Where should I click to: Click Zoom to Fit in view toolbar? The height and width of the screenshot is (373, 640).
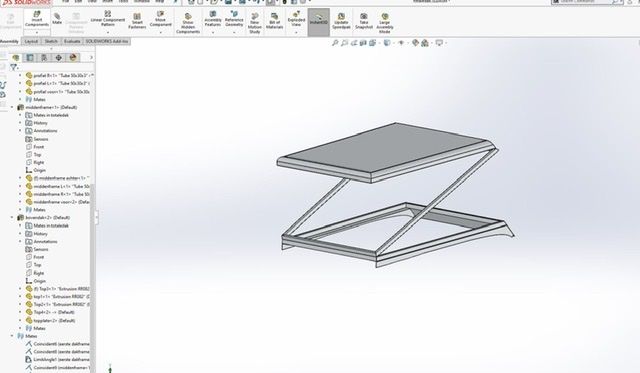(335, 43)
